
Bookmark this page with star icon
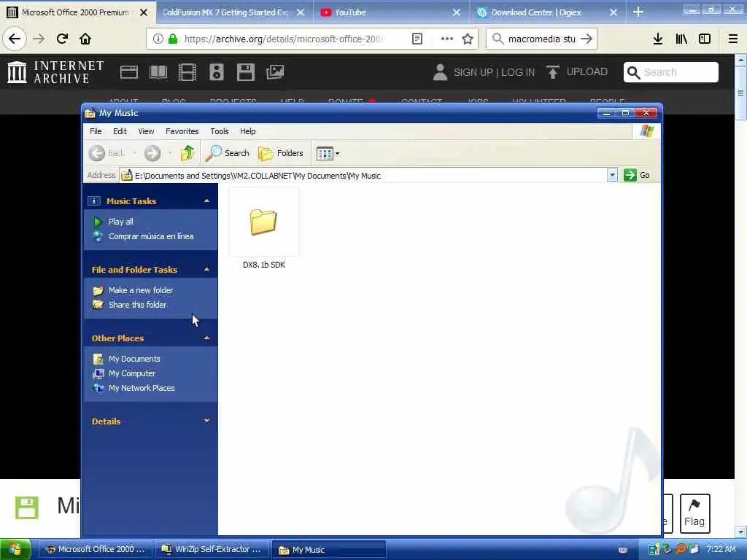tap(468, 39)
